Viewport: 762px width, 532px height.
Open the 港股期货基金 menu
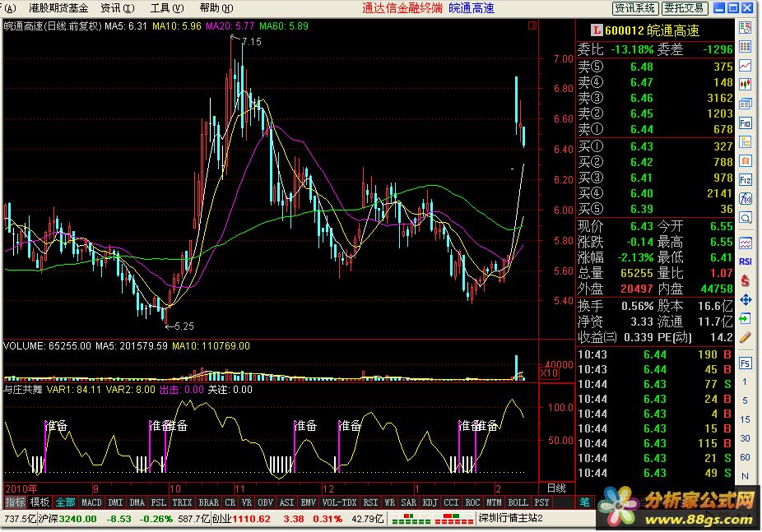point(58,8)
